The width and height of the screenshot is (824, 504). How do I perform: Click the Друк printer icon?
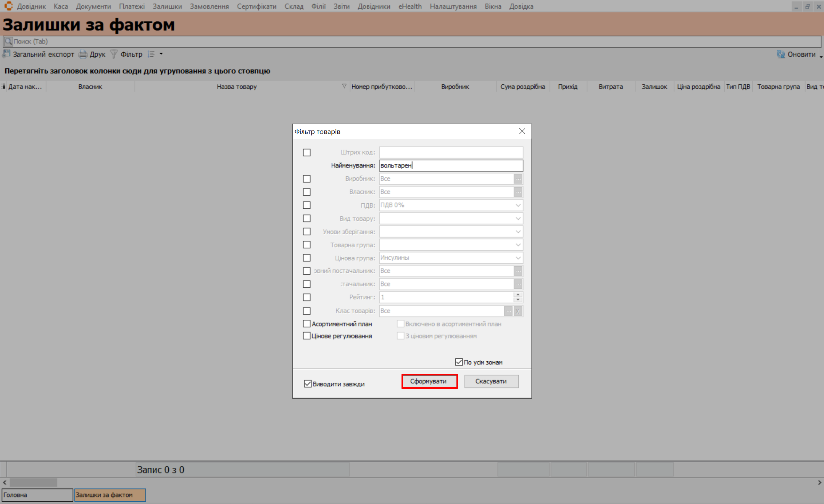tap(83, 54)
